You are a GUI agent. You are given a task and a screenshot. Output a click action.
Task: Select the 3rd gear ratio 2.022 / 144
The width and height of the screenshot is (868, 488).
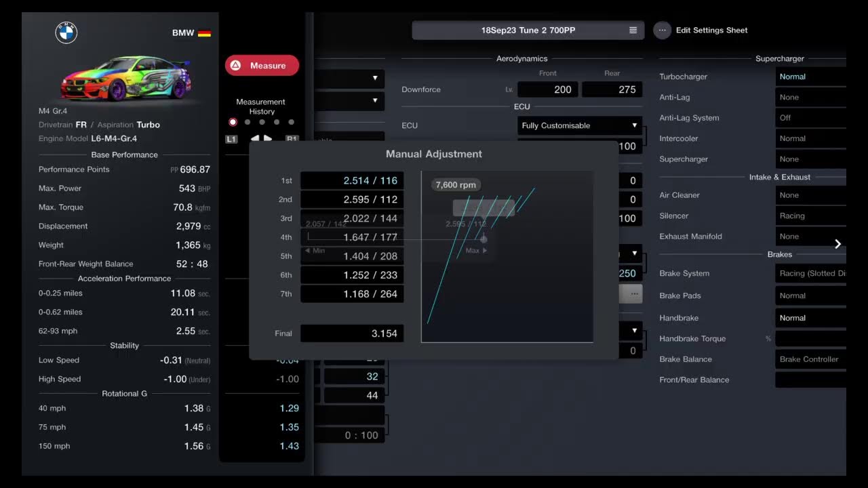click(352, 218)
